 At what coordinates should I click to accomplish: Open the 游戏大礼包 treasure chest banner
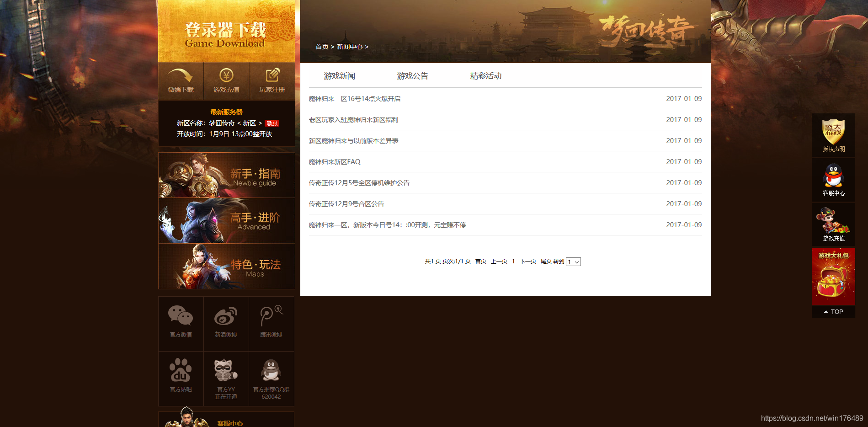[833, 277]
